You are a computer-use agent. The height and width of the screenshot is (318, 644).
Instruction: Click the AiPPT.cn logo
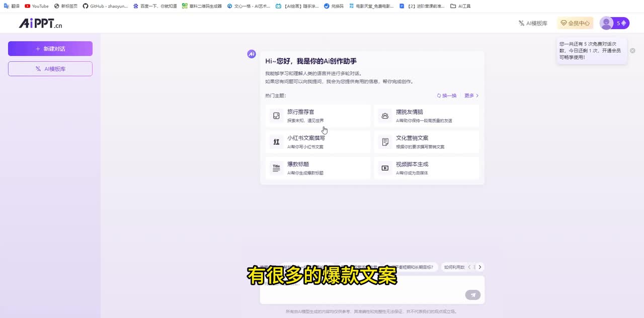pyautogui.click(x=40, y=24)
